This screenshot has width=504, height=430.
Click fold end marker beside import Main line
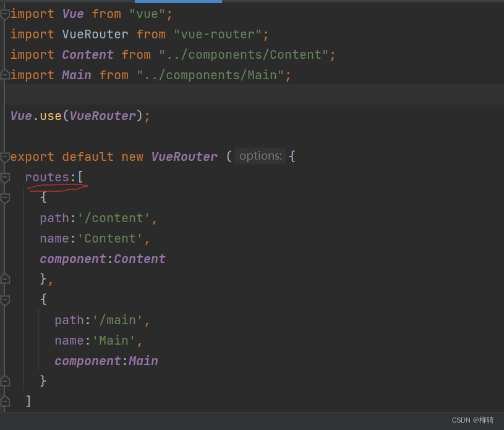point(5,75)
